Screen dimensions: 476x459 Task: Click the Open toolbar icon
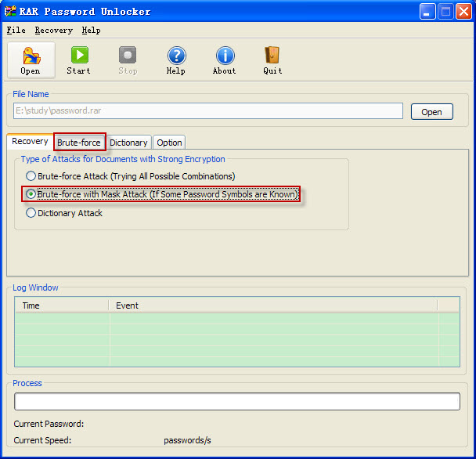coord(31,60)
